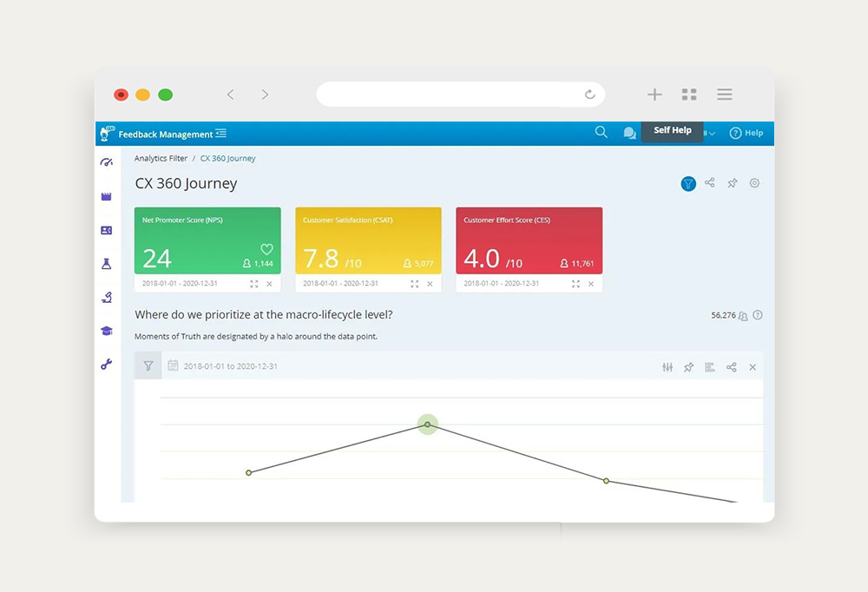Toggle the blue dashboard filter button
The width and height of the screenshot is (868, 592).
pos(688,183)
